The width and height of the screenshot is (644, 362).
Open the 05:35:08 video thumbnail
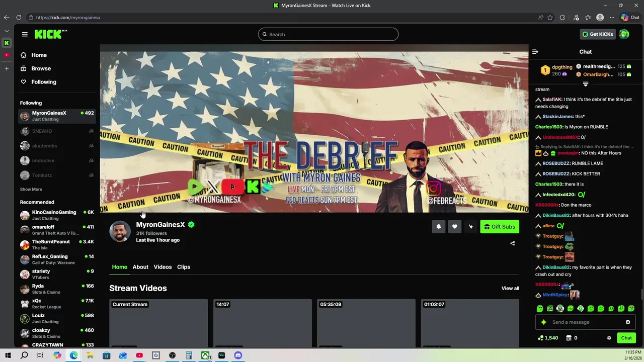tap(366, 323)
